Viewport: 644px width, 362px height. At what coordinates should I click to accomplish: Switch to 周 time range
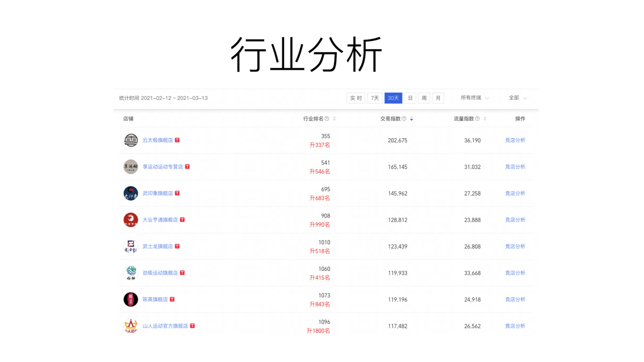click(x=424, y=98)
